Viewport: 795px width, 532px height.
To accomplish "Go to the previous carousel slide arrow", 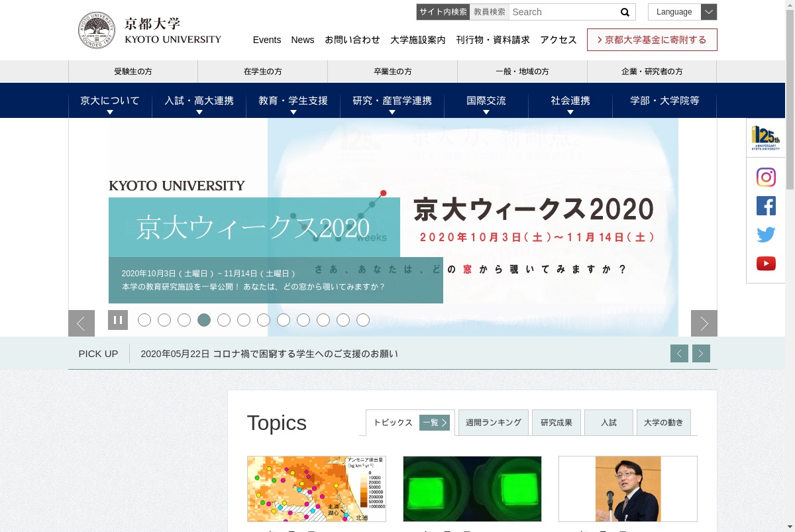I will 81,323.
